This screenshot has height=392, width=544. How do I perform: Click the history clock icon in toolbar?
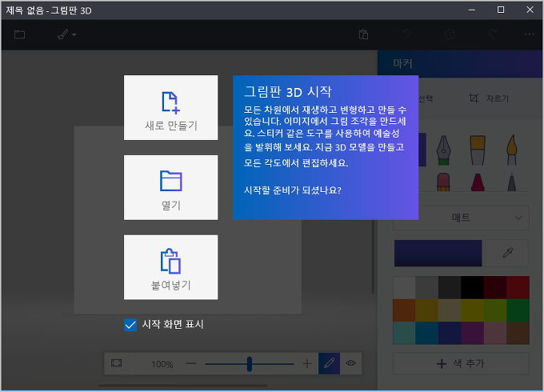450,35
